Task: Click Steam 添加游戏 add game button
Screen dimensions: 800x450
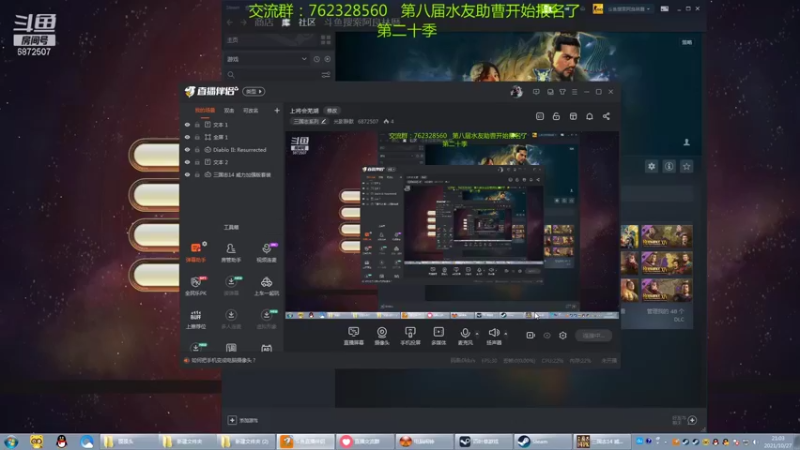Action: 243,420
